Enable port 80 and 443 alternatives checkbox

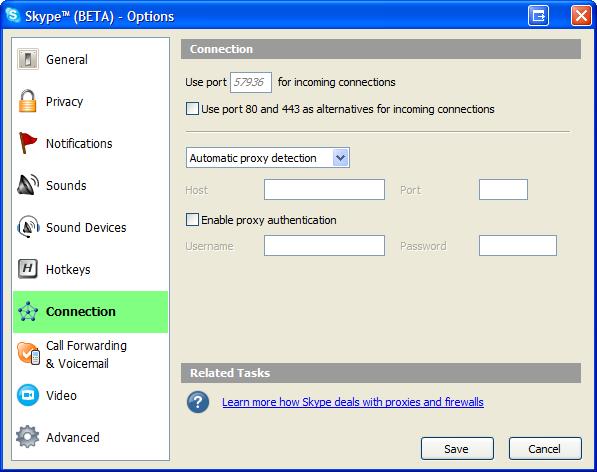click(x=192, y=108)
